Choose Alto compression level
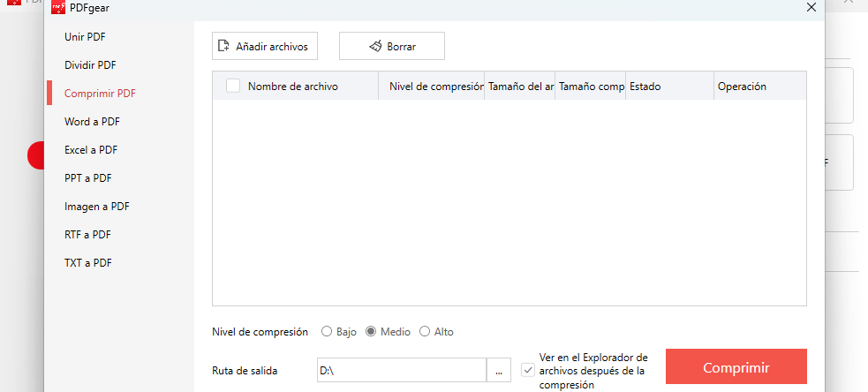The width and height of the screenshot is (868, 392). coord(425,332)
